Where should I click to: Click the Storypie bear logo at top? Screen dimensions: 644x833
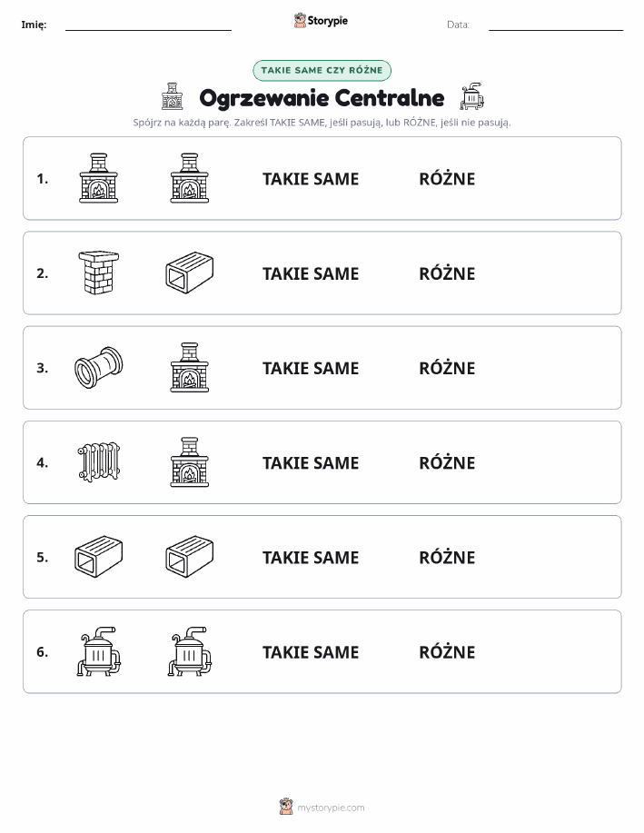301,21
